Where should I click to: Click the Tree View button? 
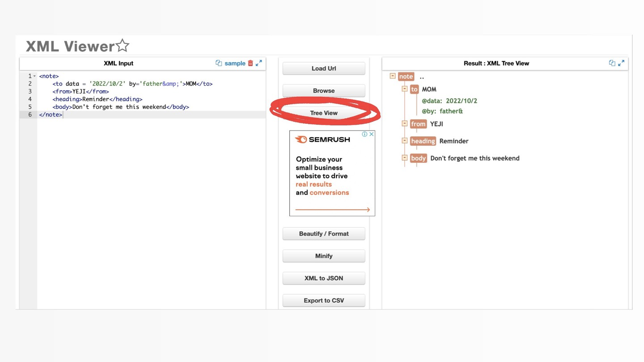324,113
